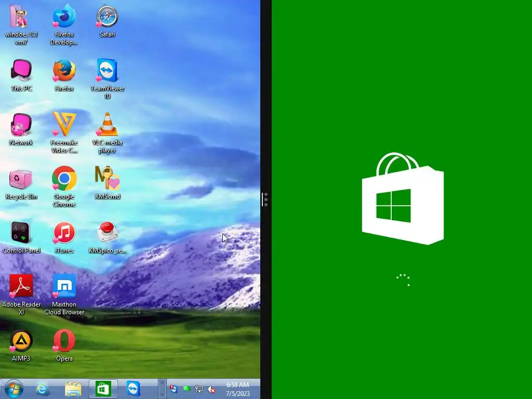Open the windoes 8.1 vm7 desktop icon

click(x=21, y=24)
